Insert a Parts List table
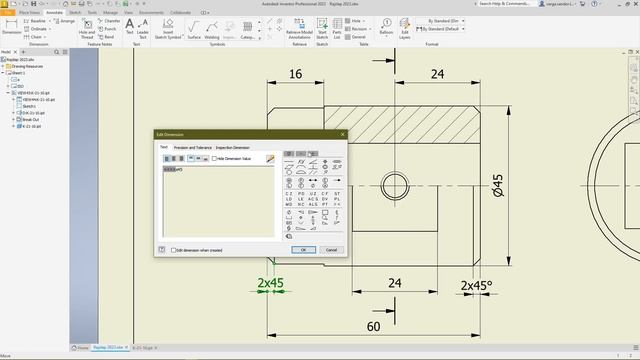The width and height of the screenshot is (640, 360). pos(337,29)
